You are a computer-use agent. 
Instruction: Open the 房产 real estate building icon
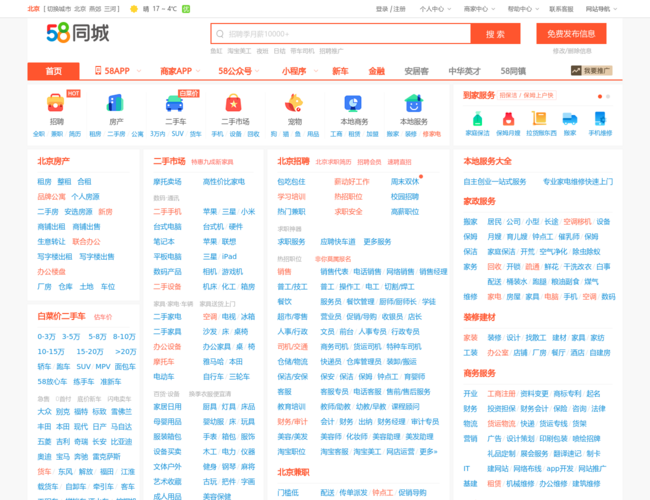116,103
